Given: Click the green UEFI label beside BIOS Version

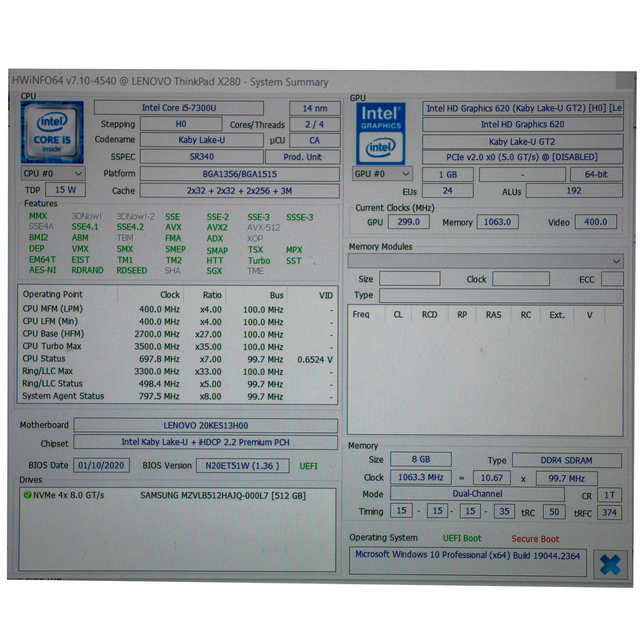Looking at the screenshot, I should click(308, 466).
